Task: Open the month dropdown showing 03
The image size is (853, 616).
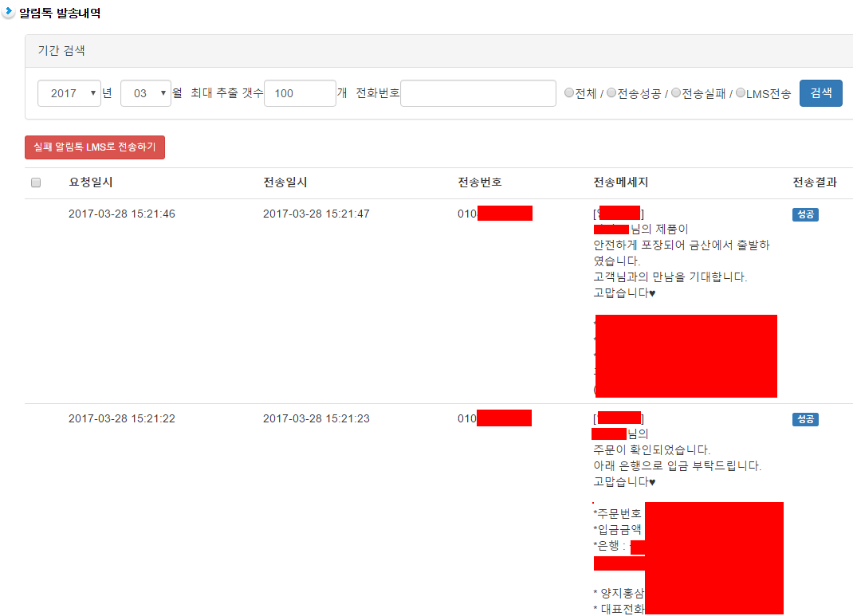Action: click(146, 93)
